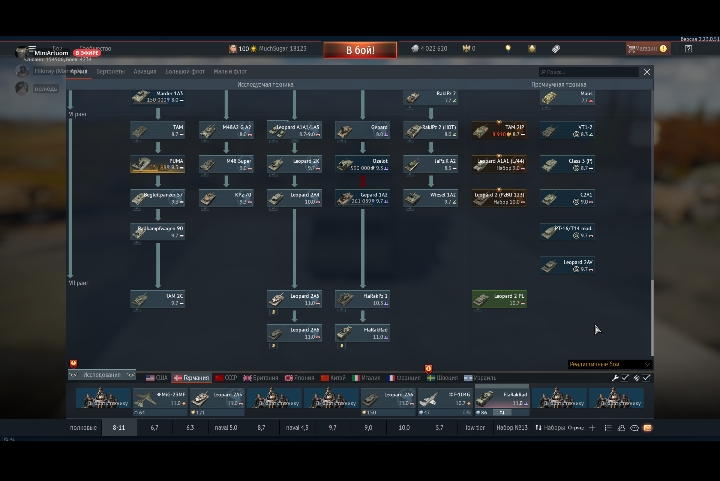The width and height of the screenshot is (720, 481).
Task: Close the research tree window
Action: [647, 72]
